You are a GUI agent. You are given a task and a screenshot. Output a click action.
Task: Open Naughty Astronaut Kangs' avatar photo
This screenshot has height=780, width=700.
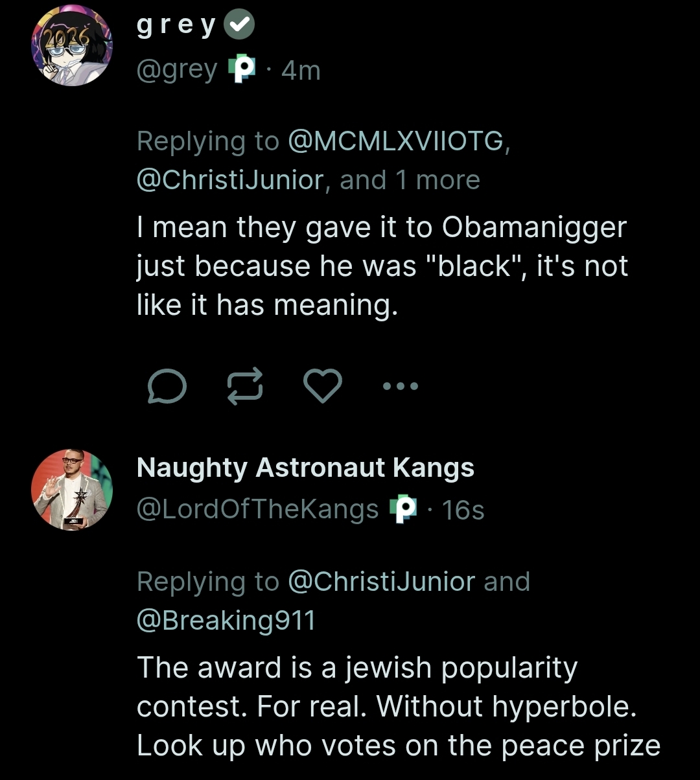coord(71,489)
